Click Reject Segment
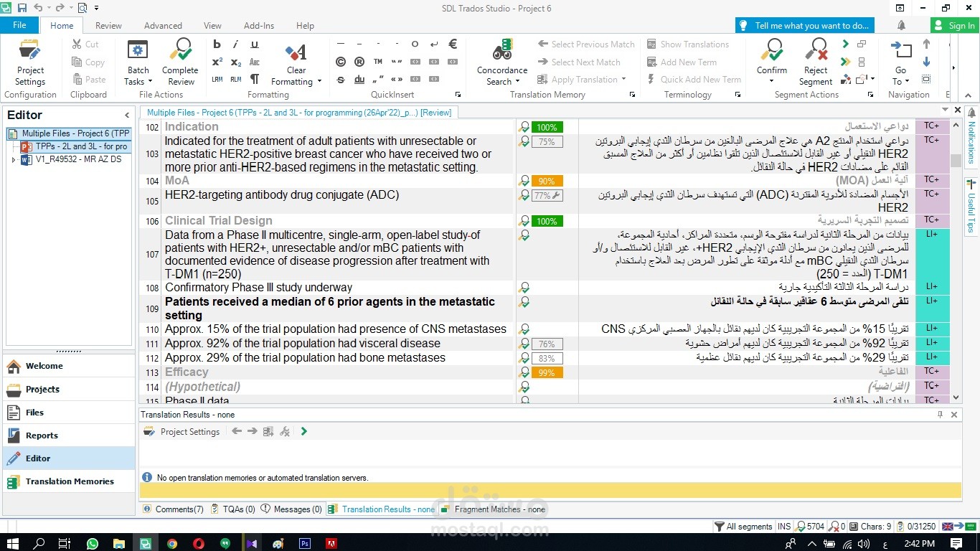 click(x=816, y=62)
